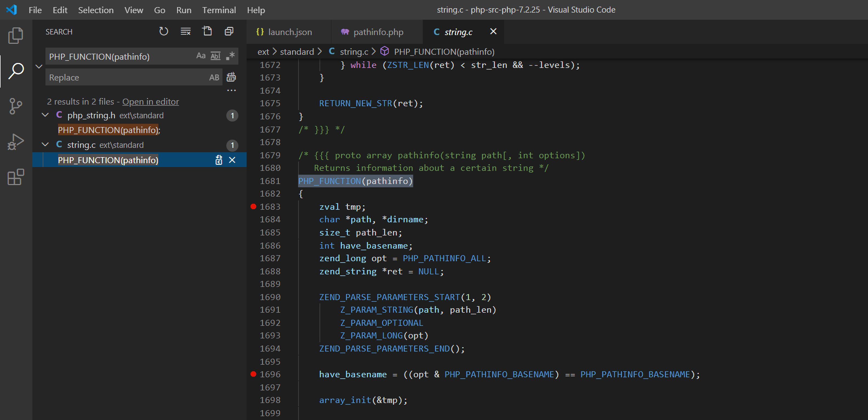This screenshot has height=420, width=868.
Task: Open the Terminal menu
Action: (219, 10)
